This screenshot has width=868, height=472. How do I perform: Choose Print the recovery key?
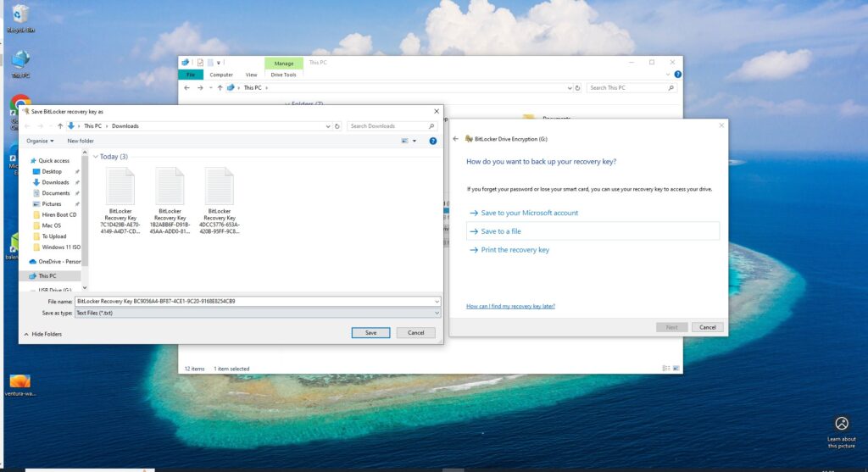click(509, 250)
